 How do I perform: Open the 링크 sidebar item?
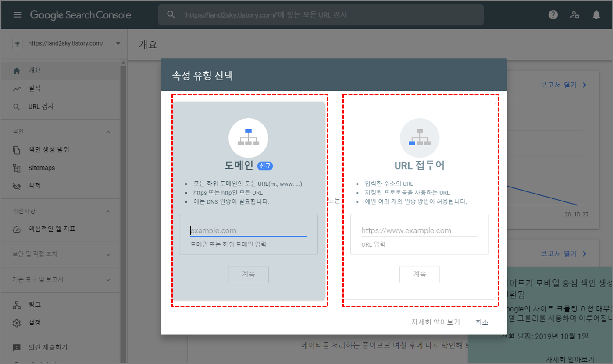[x=60, y=305]
